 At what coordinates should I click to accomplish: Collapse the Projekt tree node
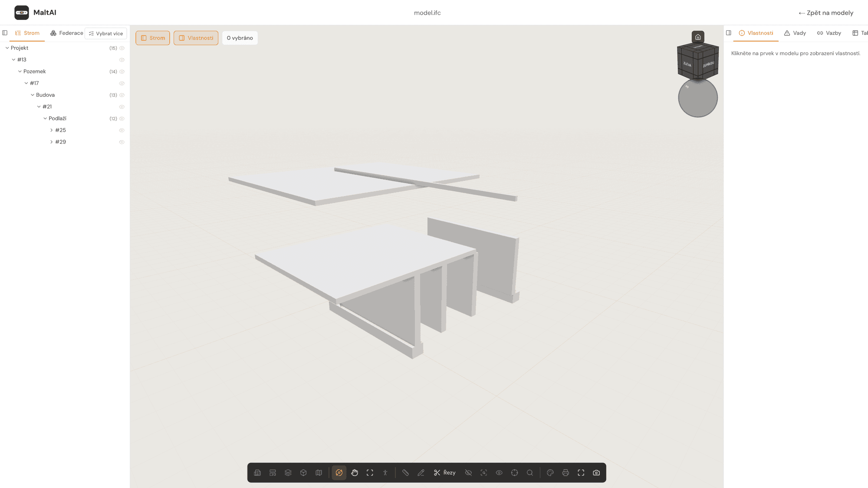[x=7, y=48]
